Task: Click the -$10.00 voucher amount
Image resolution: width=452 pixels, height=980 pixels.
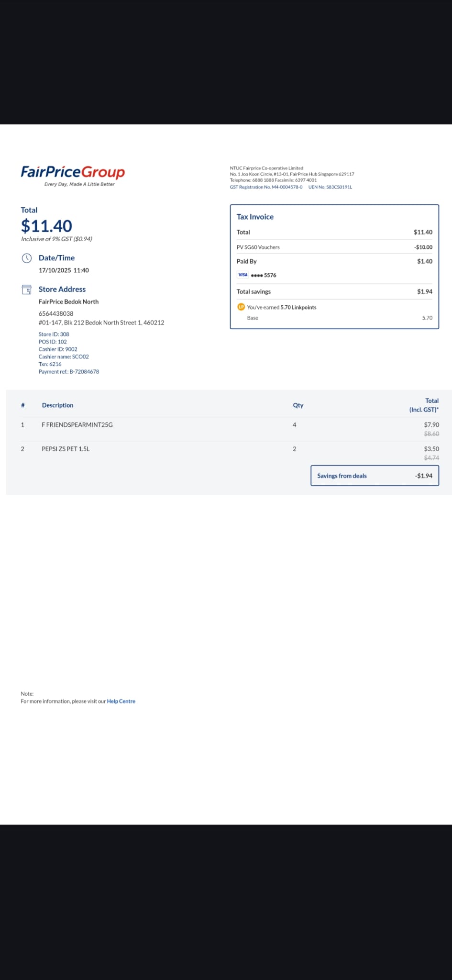Action: click(x=423, y=247)
